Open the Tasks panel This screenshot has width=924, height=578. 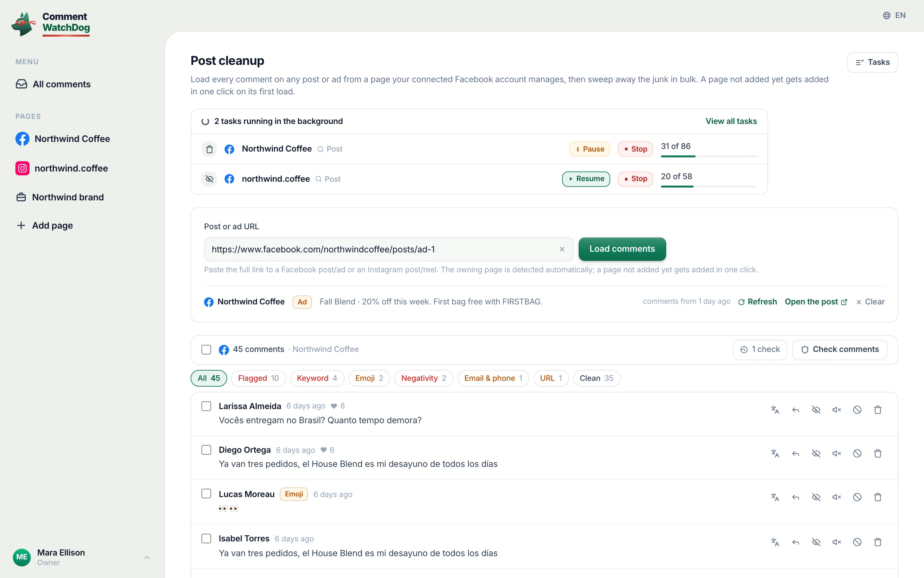point(872,62)
